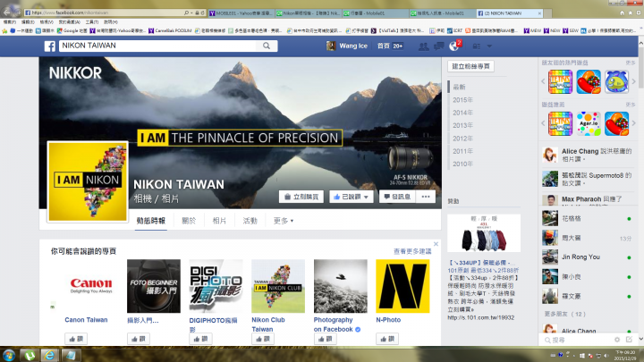Click the Windows Start button
Viewport: 644px width, 362px height.
point(9,355)
